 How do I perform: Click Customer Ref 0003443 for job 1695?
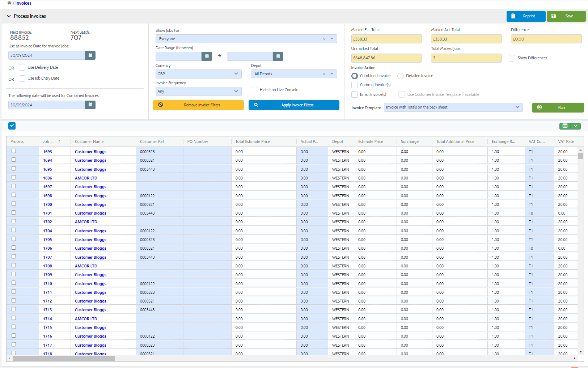tap(147, 169)
